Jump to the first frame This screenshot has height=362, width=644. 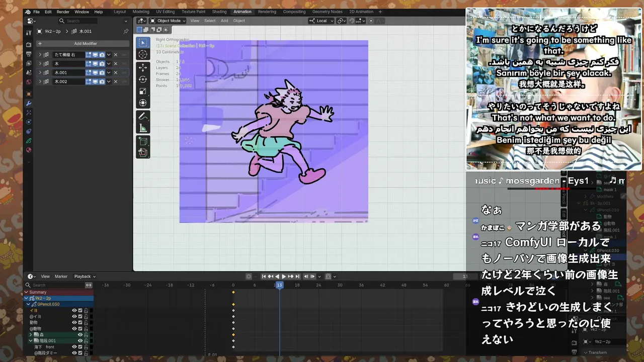click(264, 276)
